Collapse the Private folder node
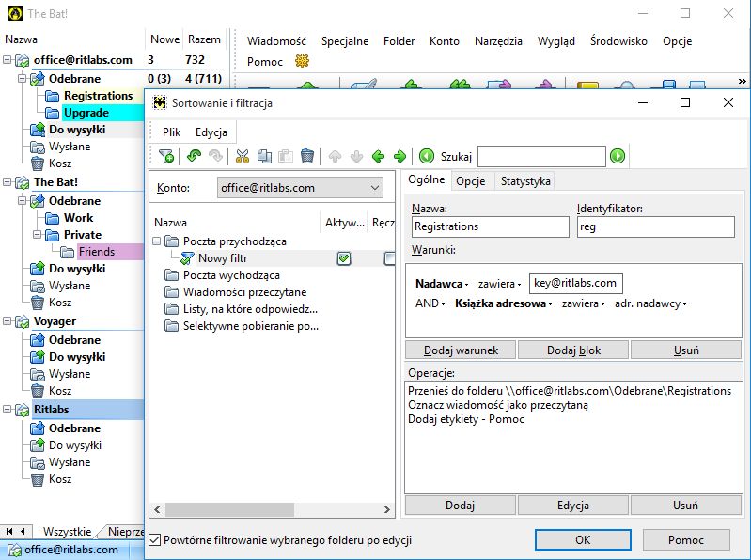751x560 pixels. pyautogui.click(x=38, y=235)
